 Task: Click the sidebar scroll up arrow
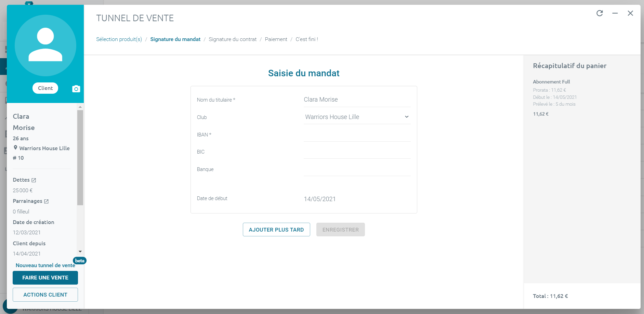coord(80,107)
